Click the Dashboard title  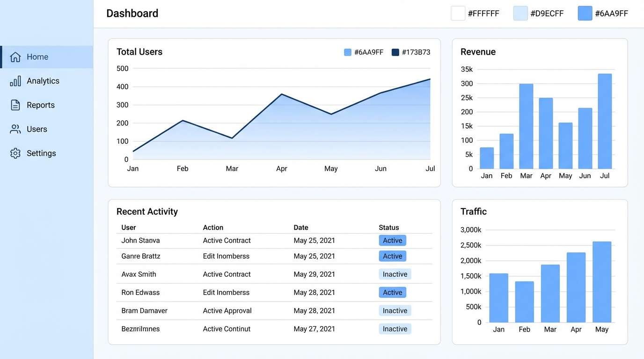pos(132,13)
